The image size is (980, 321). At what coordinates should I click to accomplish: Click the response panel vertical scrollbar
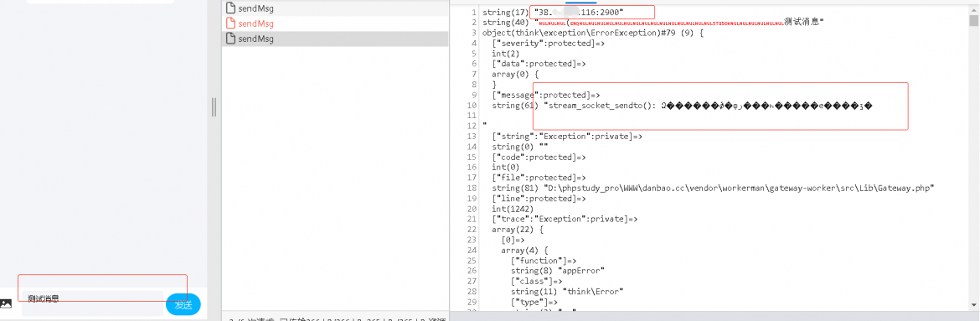[973, 159]
